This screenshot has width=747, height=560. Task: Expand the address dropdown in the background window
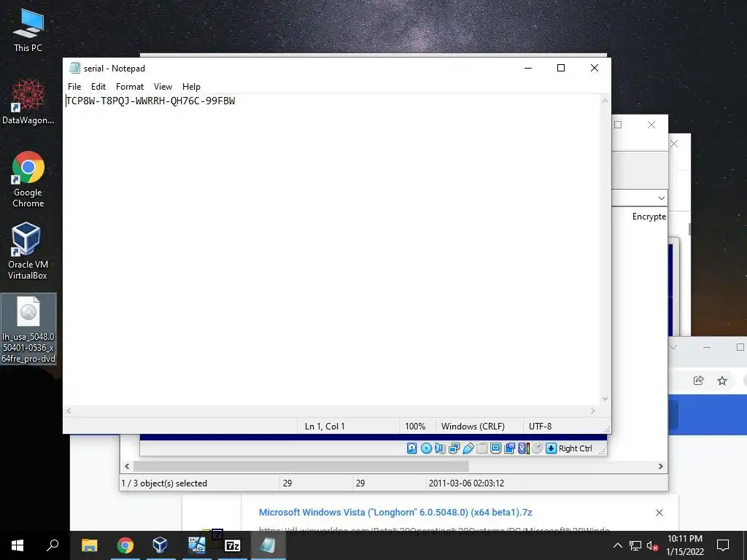coord(661,198)
